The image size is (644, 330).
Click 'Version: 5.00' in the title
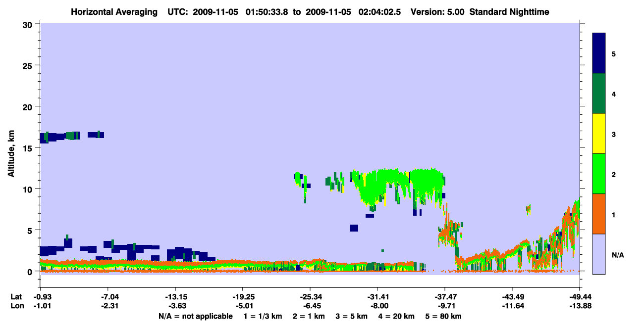(x=437, y=12)
